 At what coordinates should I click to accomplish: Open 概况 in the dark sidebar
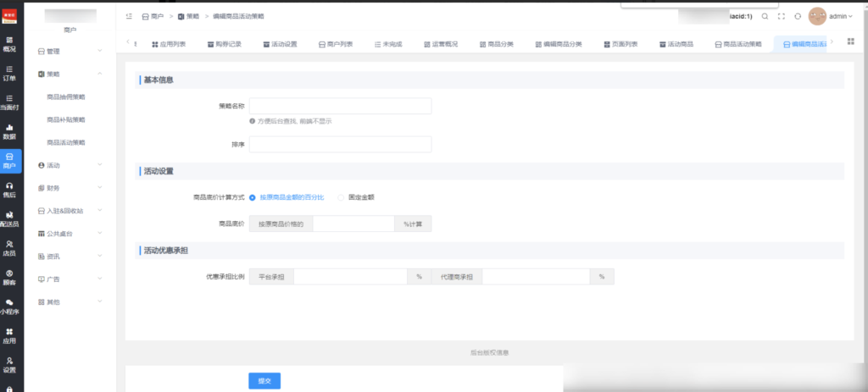coord(9,44)
